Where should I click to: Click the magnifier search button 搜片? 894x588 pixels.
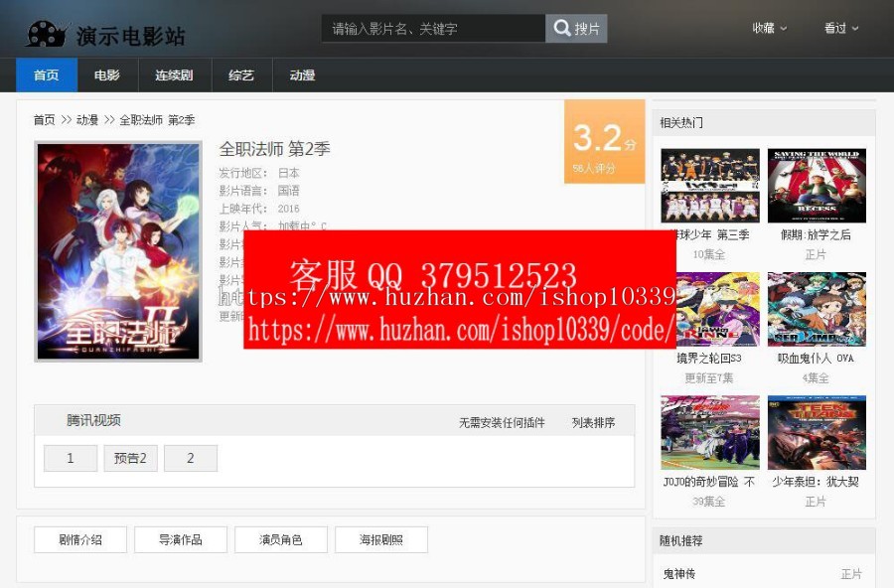pos(576,29)
